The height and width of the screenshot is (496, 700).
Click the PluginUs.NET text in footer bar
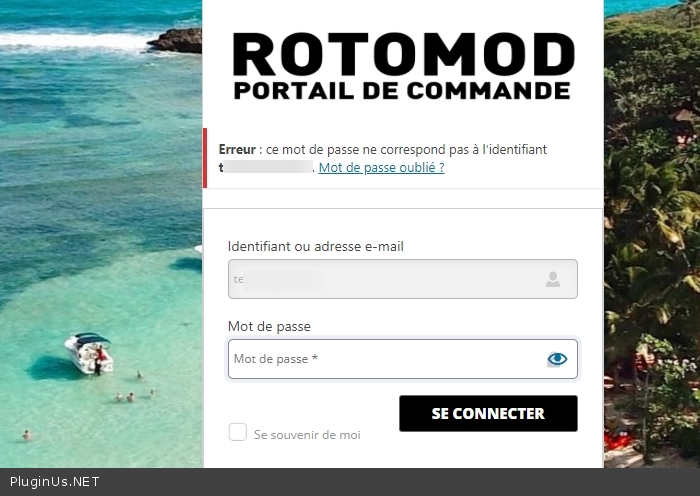pyautogui.click(x=54, y=482)
